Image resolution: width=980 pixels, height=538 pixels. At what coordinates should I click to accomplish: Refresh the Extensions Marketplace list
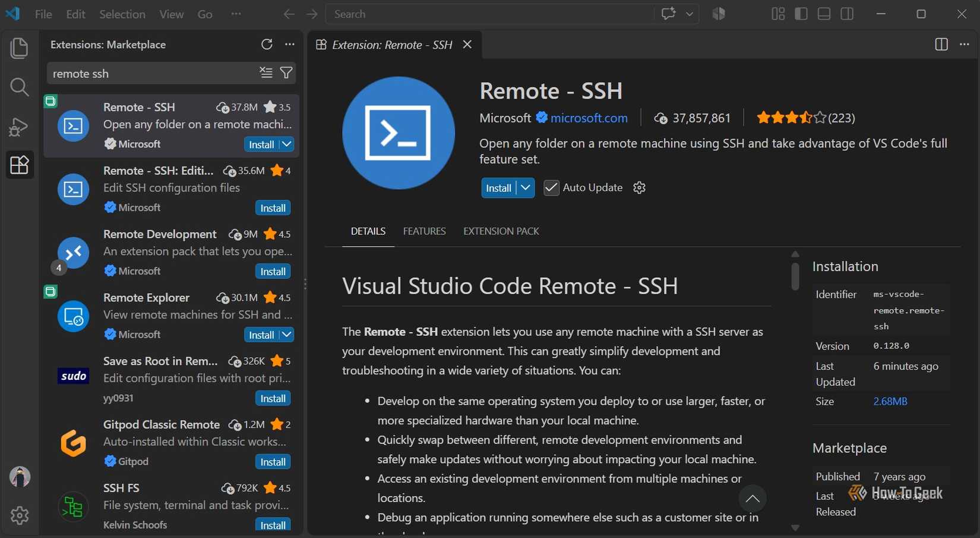point(267,45)
